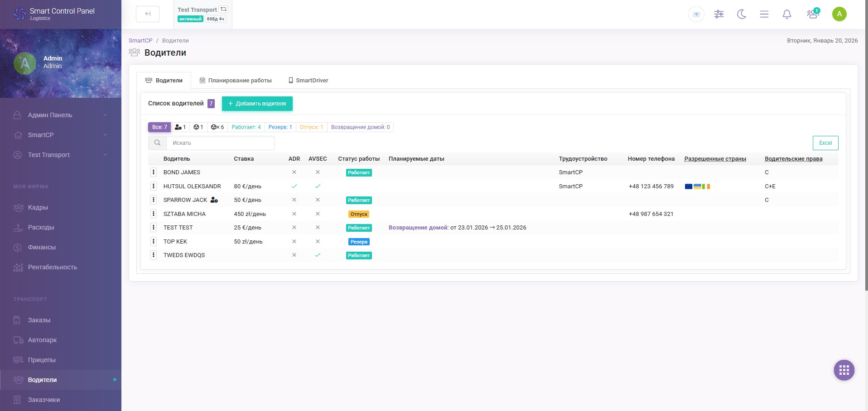Select the filter showing x 6
Viewport: 868px width, 411px height.
coord(217,127)
